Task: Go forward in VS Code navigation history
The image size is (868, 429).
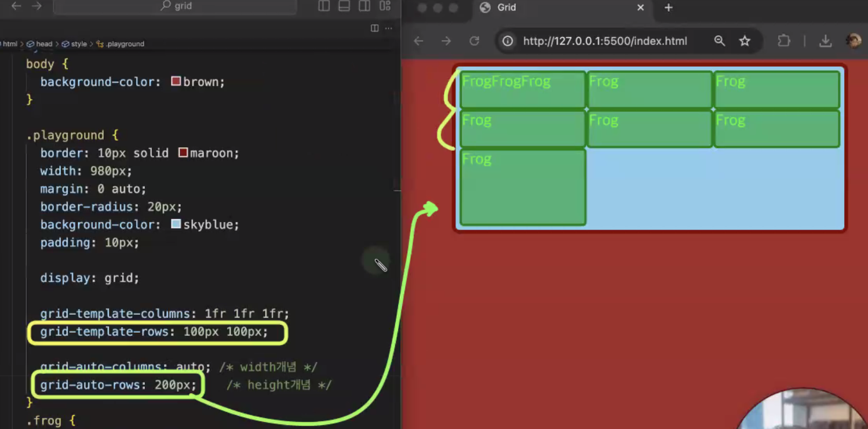Action: pyautogui.click(x=37, y=6)
